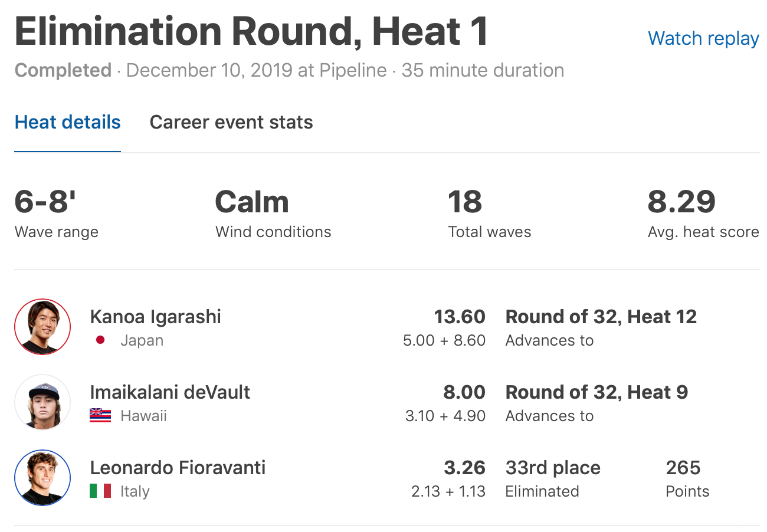
Task: Click the 33rd place result
Action: pyautogui.click(x=553, y=468)
